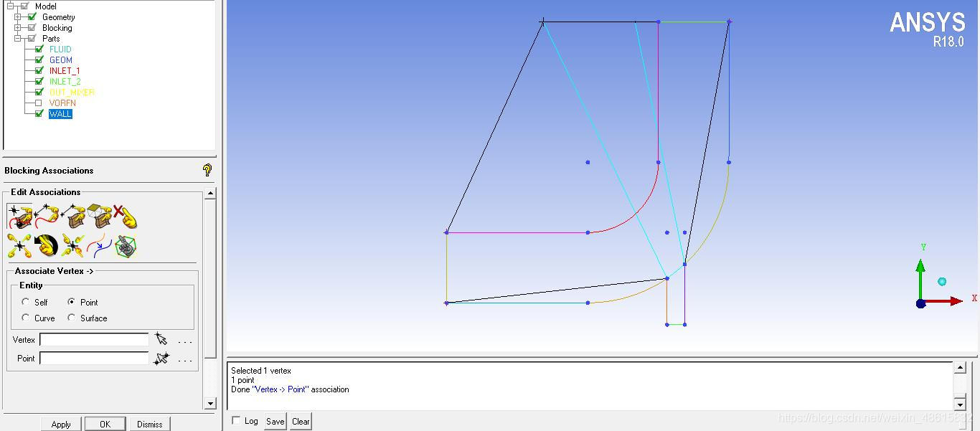Enable the VORFN part checkbox
Screen dimensions: 980x431
(39, 103)
